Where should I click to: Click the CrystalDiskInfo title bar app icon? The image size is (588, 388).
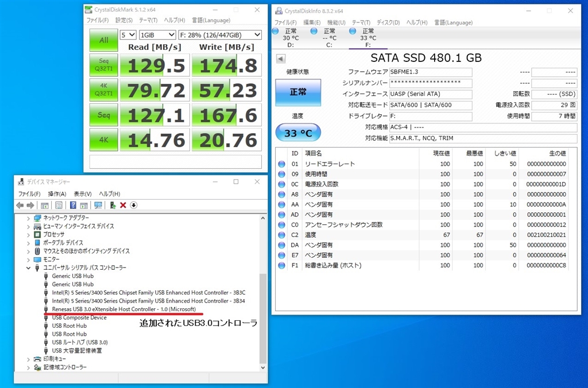coord(278,11)
